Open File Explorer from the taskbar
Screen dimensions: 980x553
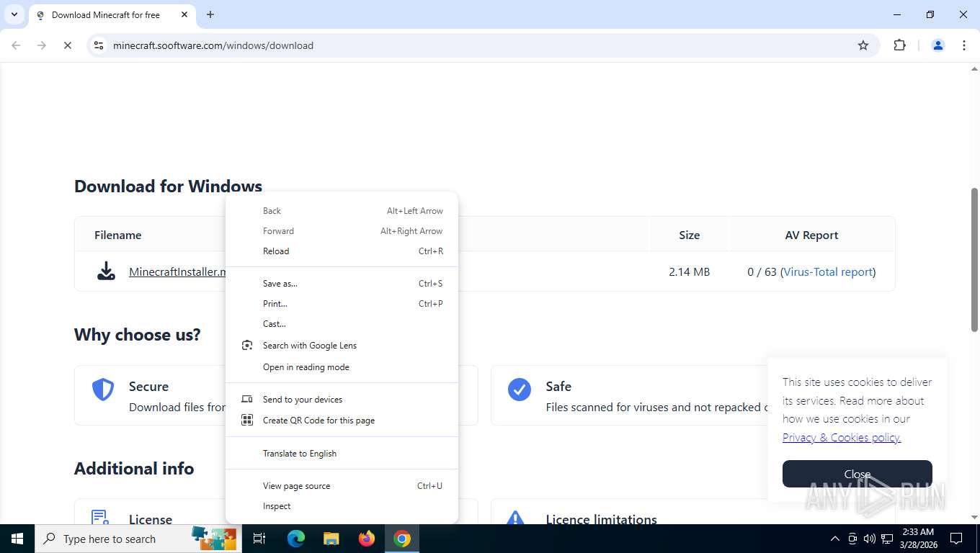pyautogui.click(x=331, y=539)
